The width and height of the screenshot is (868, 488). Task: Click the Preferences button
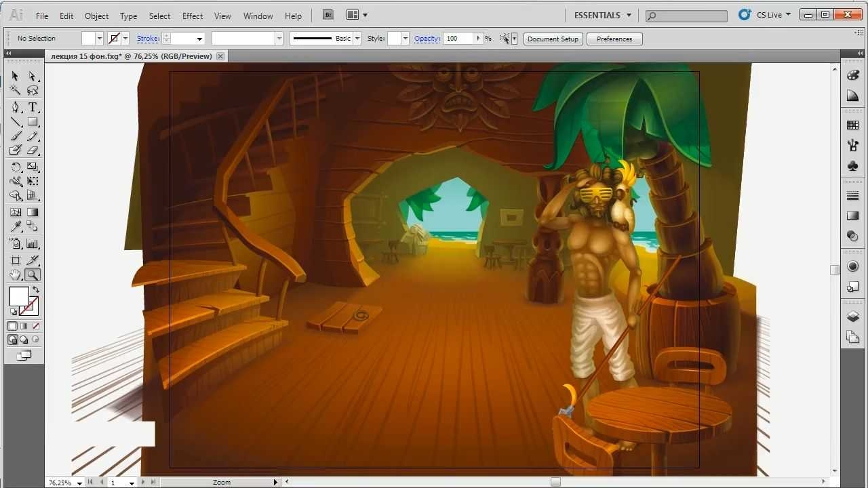tap(614, 39)
